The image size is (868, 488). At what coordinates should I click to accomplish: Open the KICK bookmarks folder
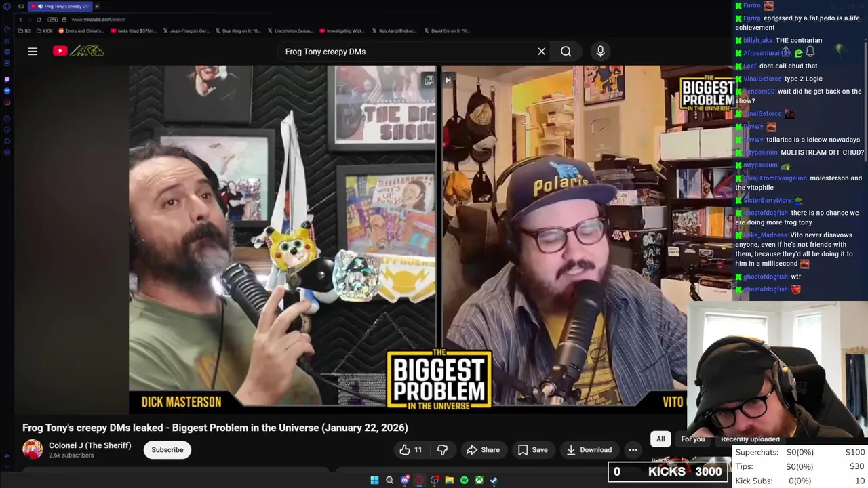click(45, 30)
